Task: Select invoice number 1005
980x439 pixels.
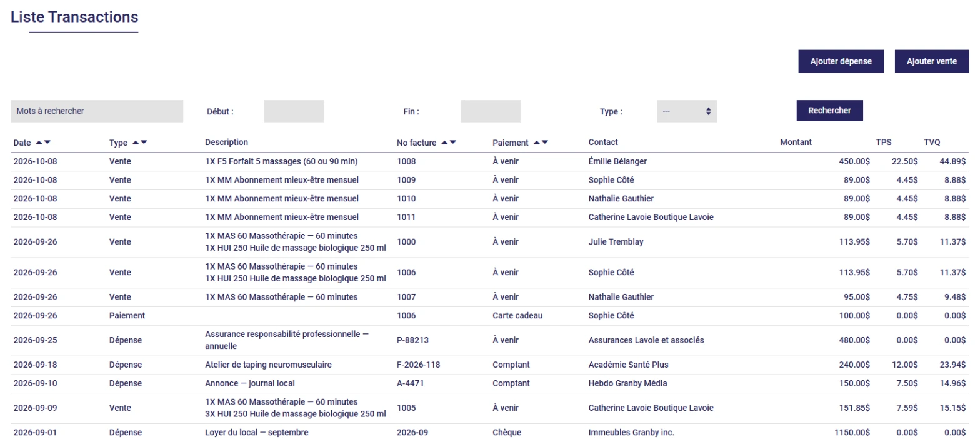Action: coord(406,408)
